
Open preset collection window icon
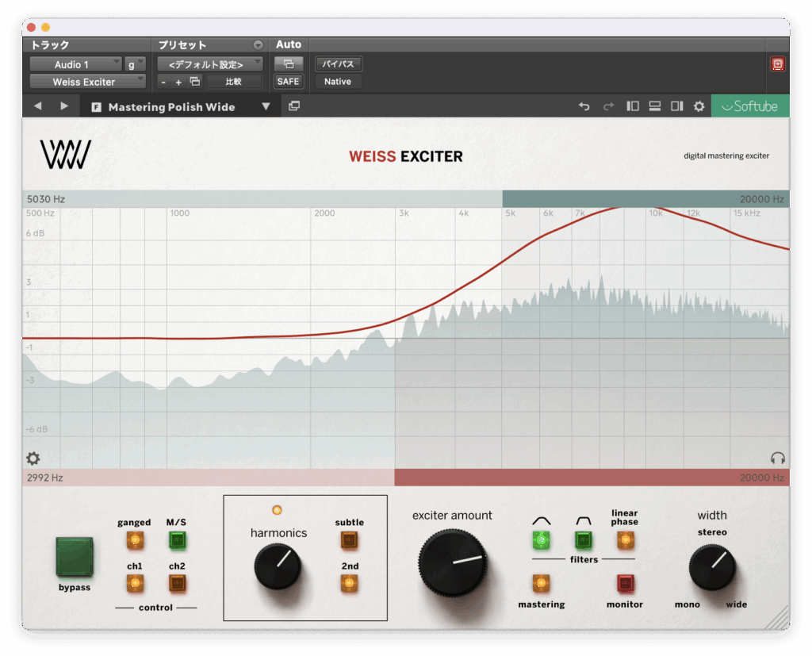coord(294,106)
